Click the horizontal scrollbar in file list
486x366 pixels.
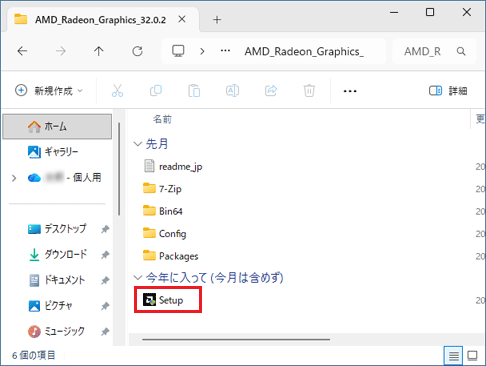(236, 339)
